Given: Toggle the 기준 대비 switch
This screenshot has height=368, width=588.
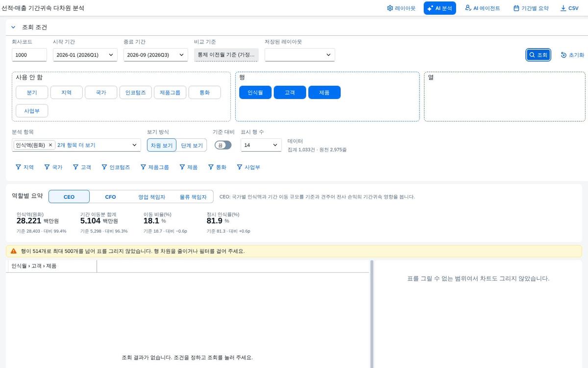Looking at the screenshot, I should [x=223, y=145].
